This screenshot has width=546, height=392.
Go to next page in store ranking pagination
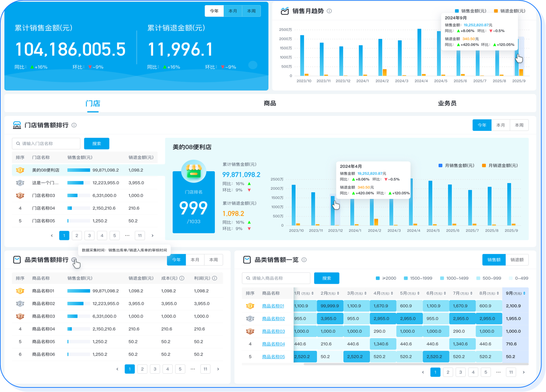[x=152, y=235]
